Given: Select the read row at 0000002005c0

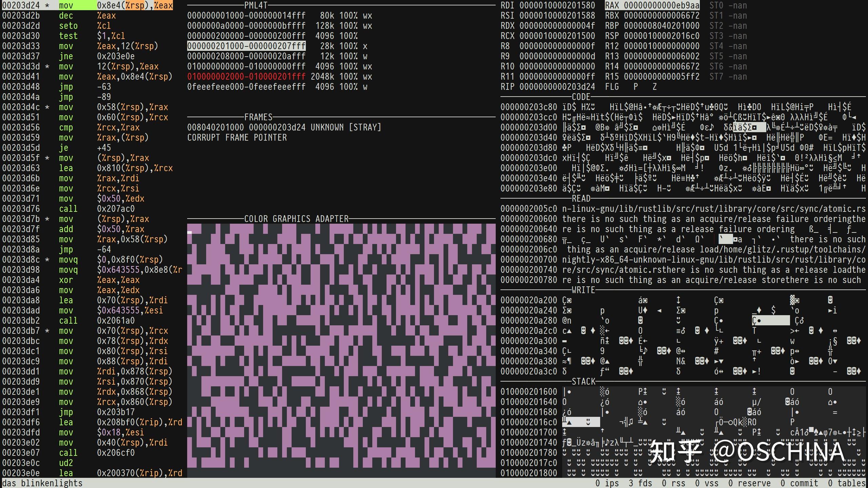Looking at the screenshot, I should point(683,209).
